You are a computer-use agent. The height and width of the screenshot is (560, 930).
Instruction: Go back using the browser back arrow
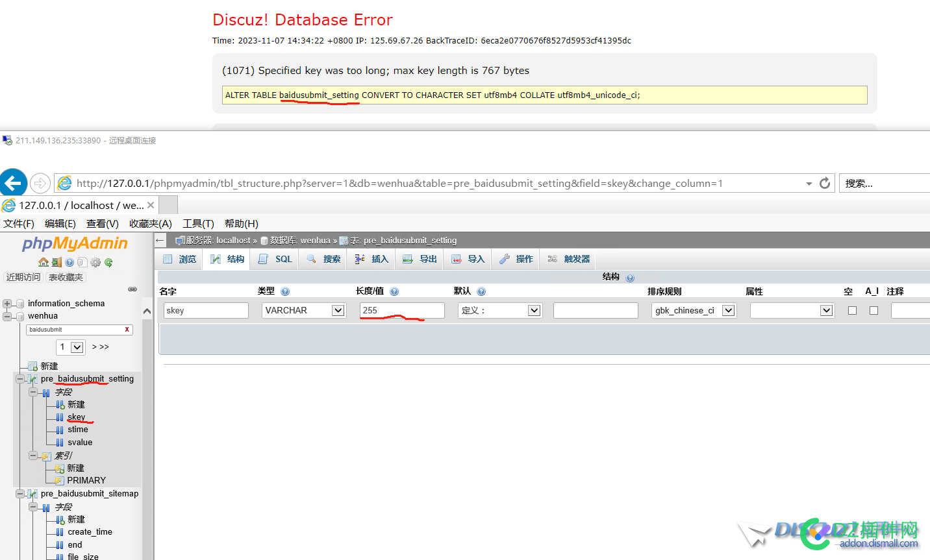[x=13, y=183]
